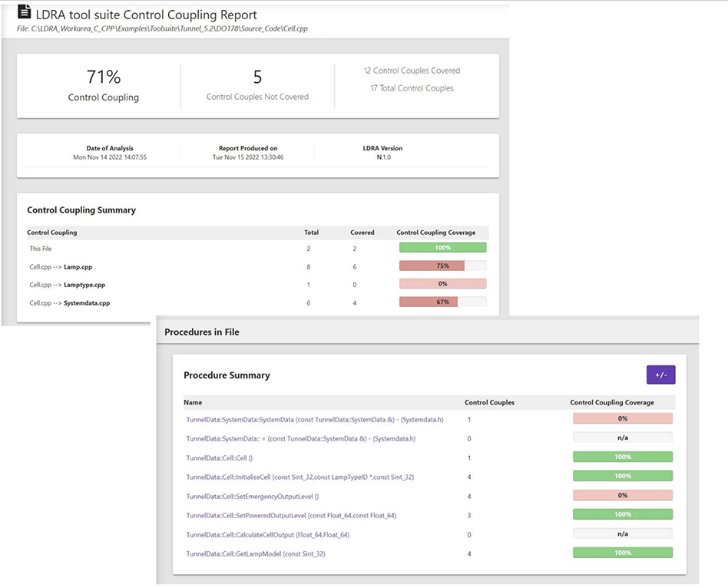Select the Cell.cpp --> Systemdata.cpp coupling row

coord(70,302)
